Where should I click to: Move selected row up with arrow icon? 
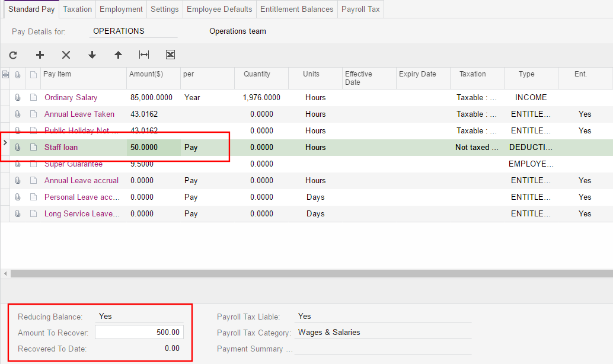[x=118, y=55]
